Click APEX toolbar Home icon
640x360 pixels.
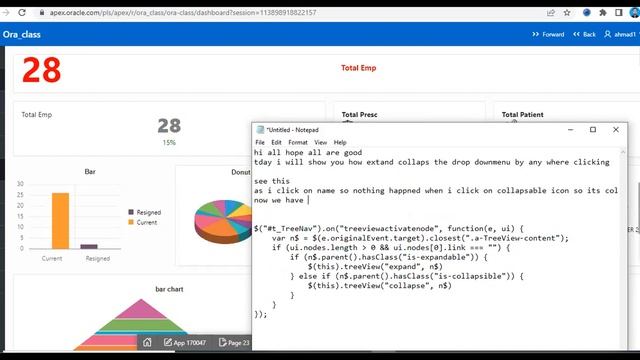tap(147, 342)
